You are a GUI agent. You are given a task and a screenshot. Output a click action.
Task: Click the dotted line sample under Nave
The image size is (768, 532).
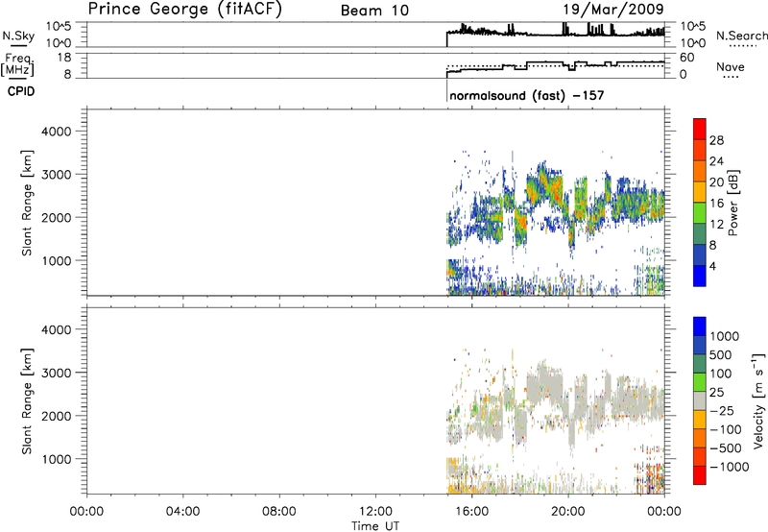pos(732,77)
